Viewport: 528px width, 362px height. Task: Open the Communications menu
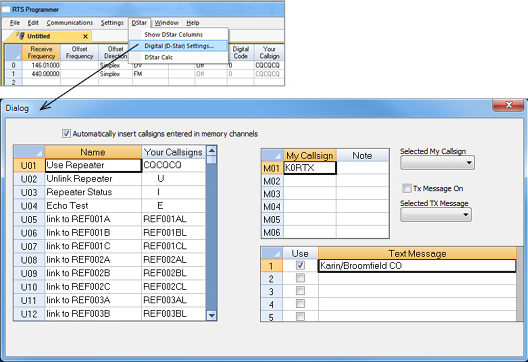70,23
